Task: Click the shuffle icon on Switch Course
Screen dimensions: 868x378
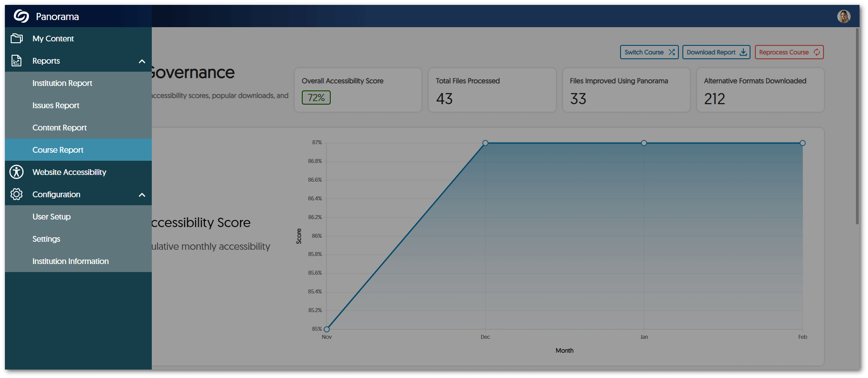Action: pyautogui.click(x=672, y=52)
